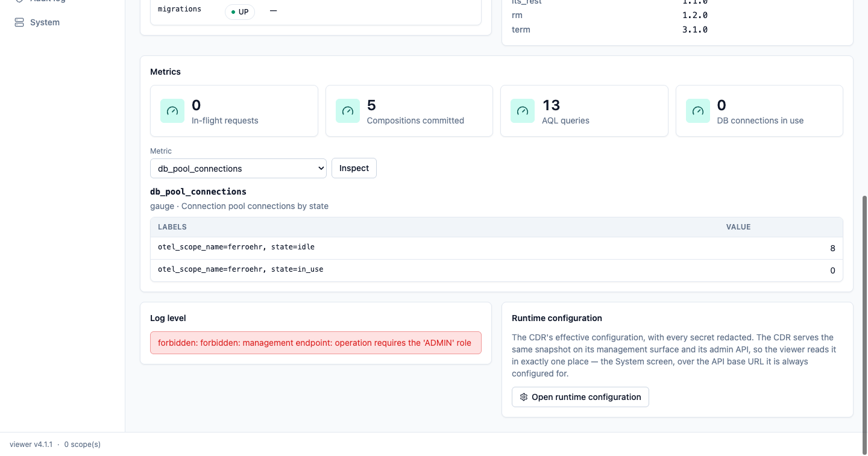Click the Compositions committed gauge icon
The width and height of the screenshot is (868, 456).
pyautogui.click(x=348, y=111)
